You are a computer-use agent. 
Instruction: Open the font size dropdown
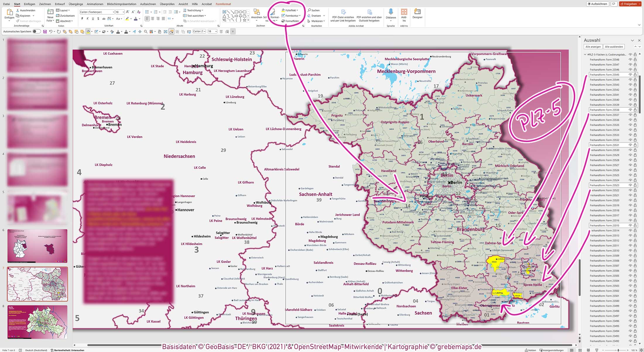click(123, 12)
